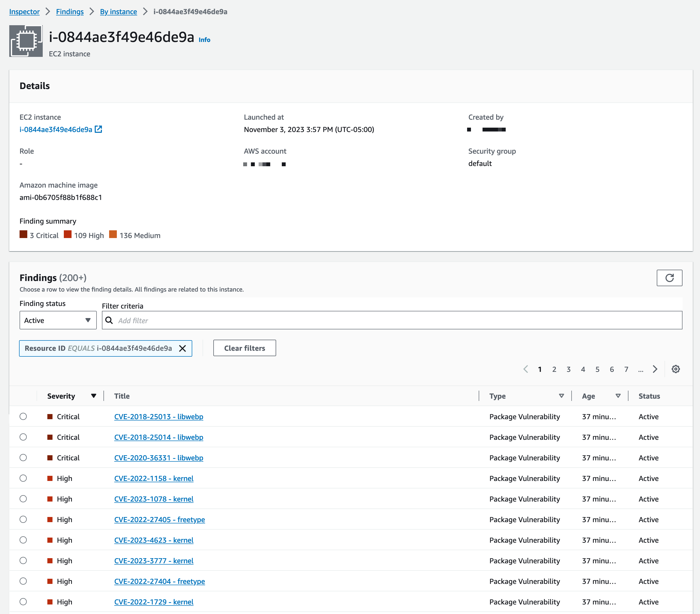The height and width of the screenshot is (614, 700).
Task: Sort by Age column arrow
Action: tap(618, 396)
